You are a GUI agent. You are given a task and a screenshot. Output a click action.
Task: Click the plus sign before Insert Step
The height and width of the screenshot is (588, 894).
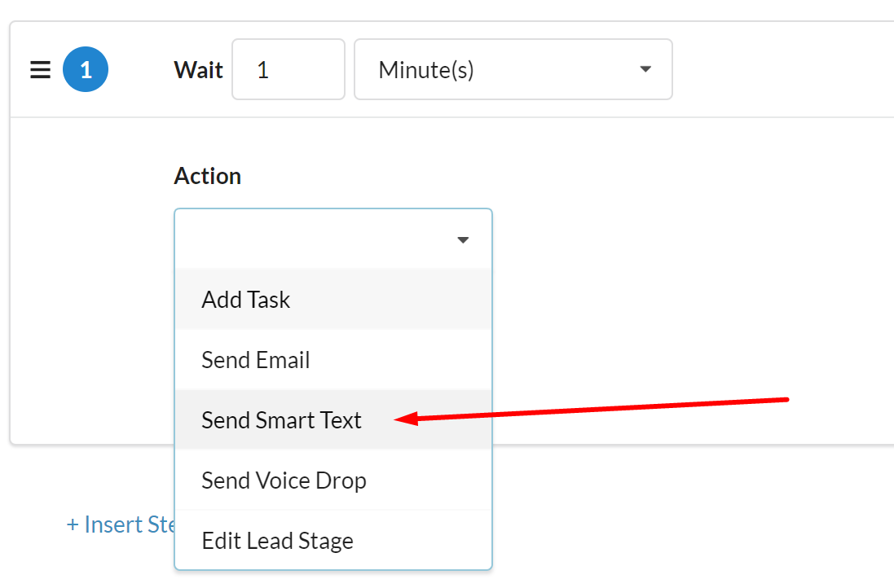click(x=73, y=524)
